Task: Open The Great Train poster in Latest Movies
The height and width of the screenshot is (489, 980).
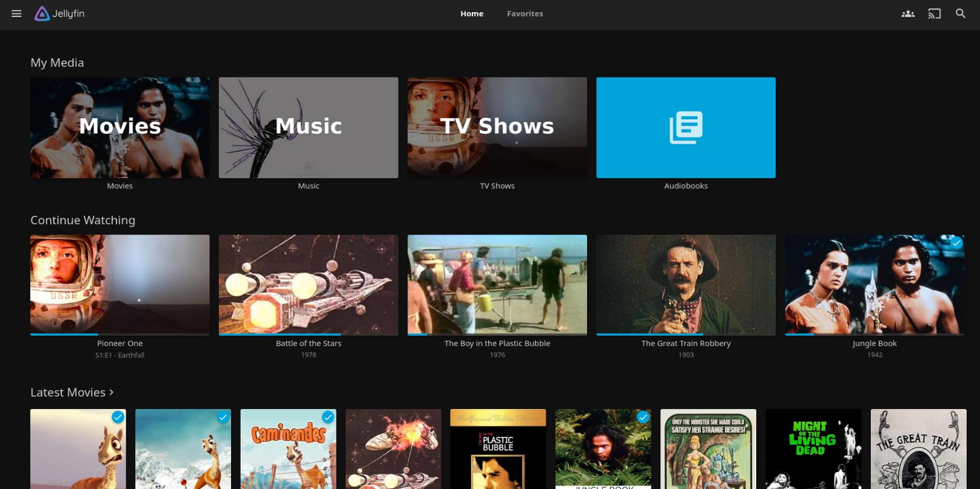Action: tap(919, 449)
